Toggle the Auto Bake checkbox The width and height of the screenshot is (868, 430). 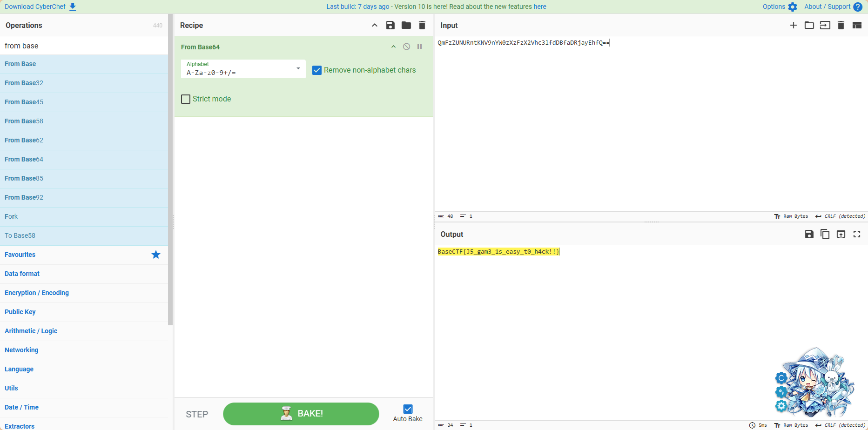[408, 409]
